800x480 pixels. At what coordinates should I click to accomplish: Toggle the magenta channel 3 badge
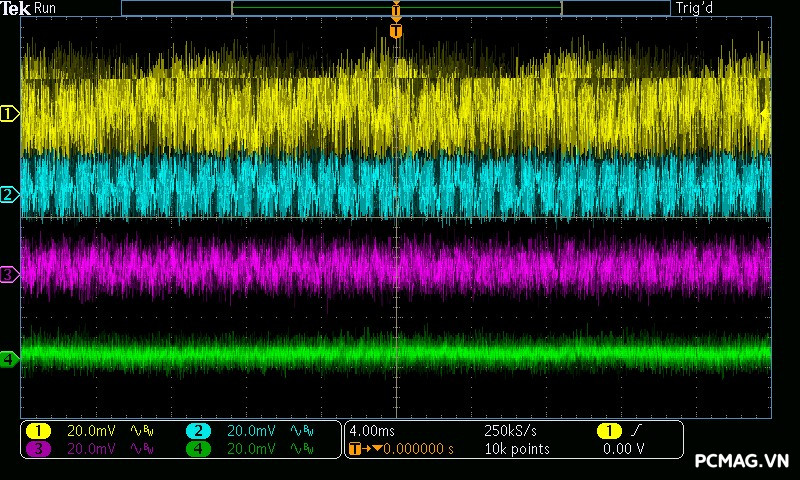(38, 449)
